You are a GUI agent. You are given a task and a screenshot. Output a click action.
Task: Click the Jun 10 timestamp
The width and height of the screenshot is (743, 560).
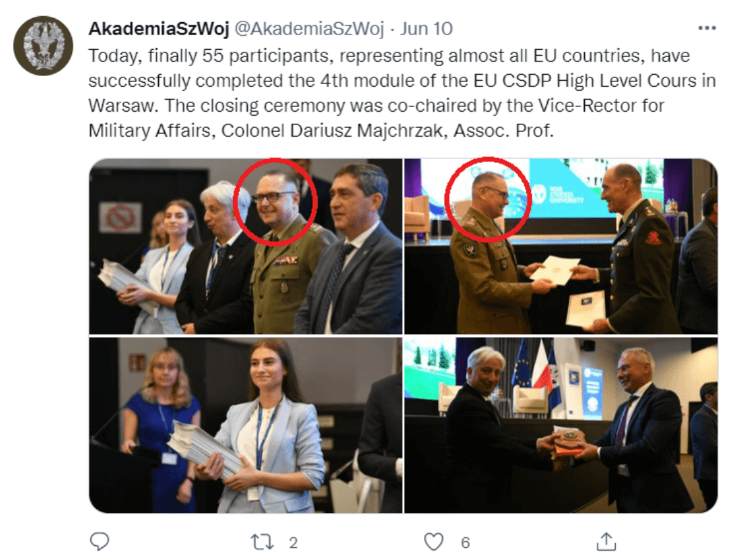point(427,29)
